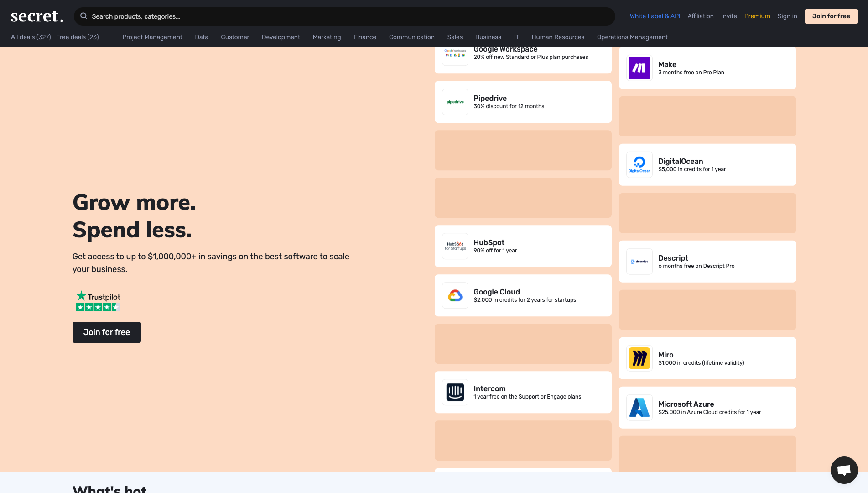The height and width of the screenshot is (493, 868).
Task: Focus the search products input field
Action: (344, 16)
